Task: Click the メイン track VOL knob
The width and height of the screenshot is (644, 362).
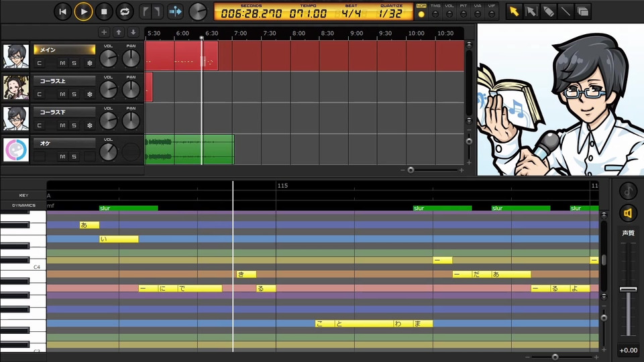Action: [x=109, y=59]
